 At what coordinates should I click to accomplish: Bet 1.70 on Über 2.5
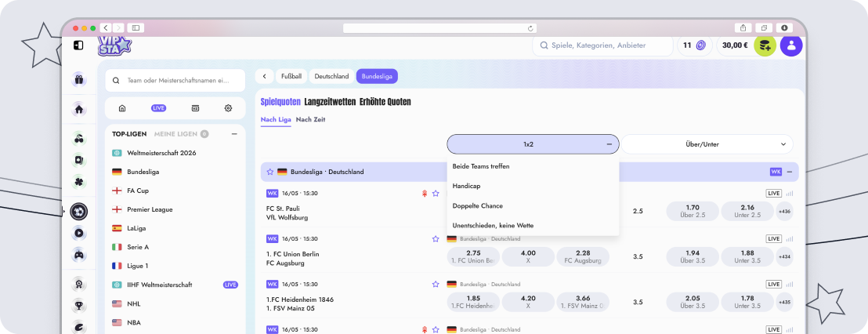[693, 212]
